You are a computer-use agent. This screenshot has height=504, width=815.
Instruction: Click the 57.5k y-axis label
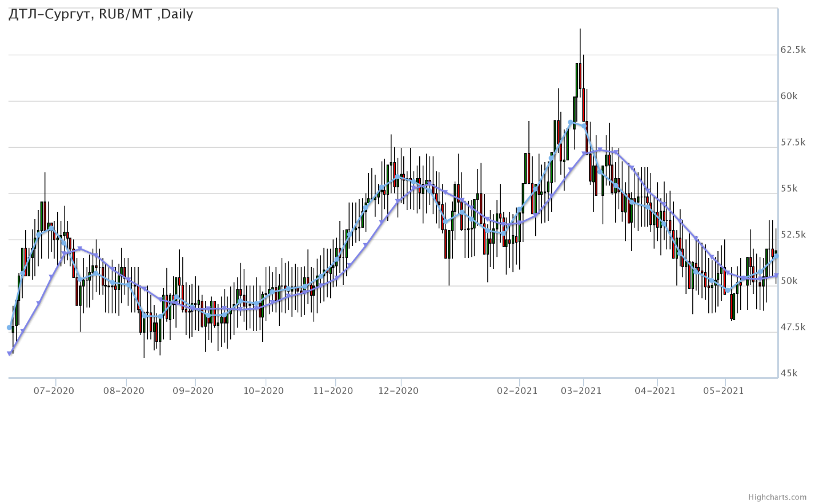(793, 142)
